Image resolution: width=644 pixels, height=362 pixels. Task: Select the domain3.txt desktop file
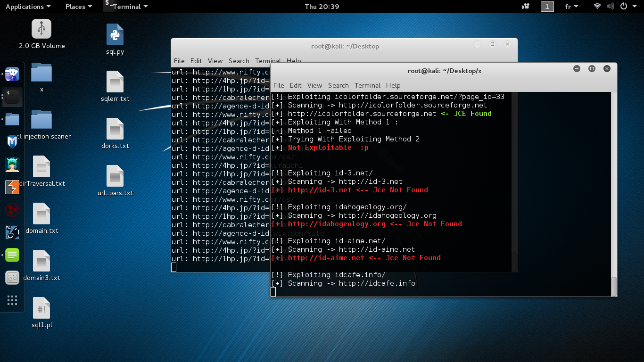[x=41, y=265]
